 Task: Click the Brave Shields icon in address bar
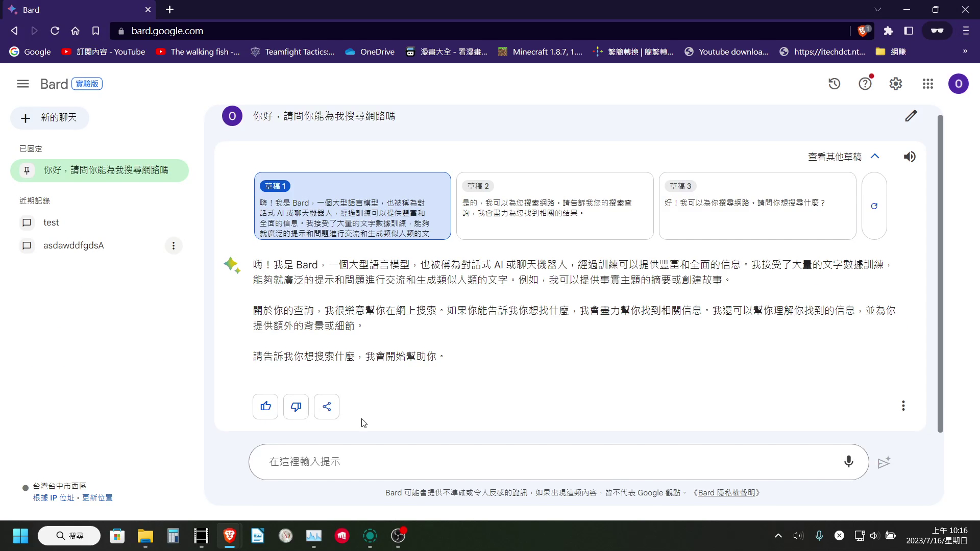click(x=864, y=31)
